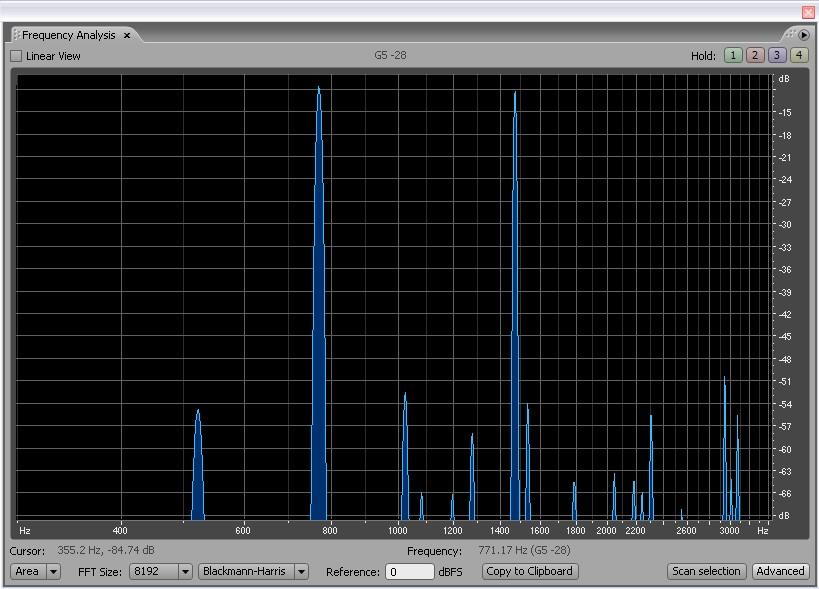Click the tallest spectrum peak near 770 Hz

[319, 303]
